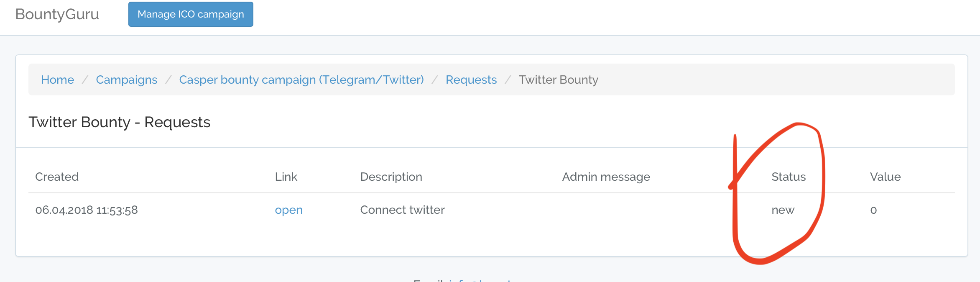The image size is (980, 282).
Task: Click the 06.04.2018 11:53:58 created date cell
Action: (87, 210)
